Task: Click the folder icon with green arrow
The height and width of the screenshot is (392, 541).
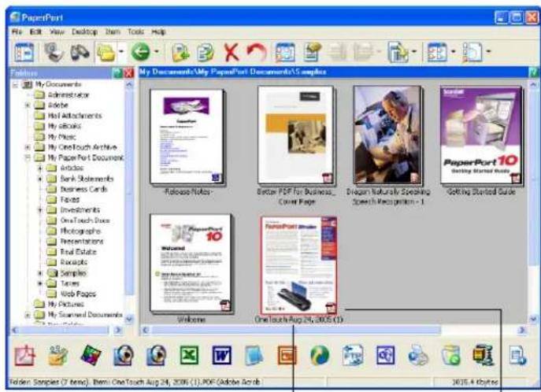Action: (x=180, y=53)
